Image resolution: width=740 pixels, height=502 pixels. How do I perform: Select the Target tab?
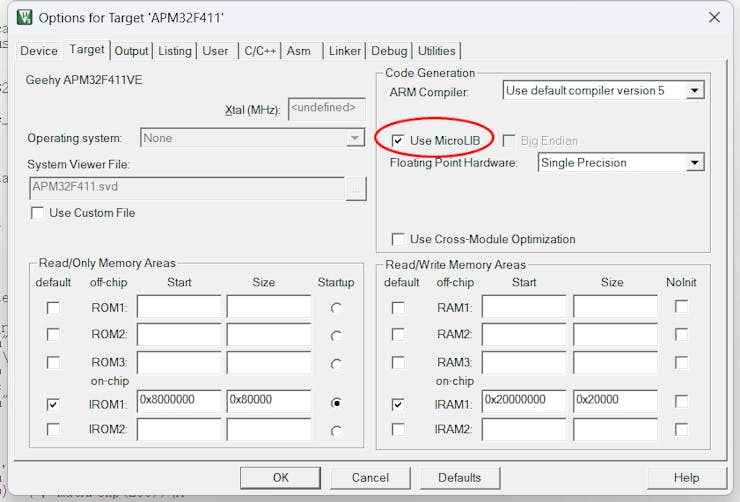(x=86, y=50)
